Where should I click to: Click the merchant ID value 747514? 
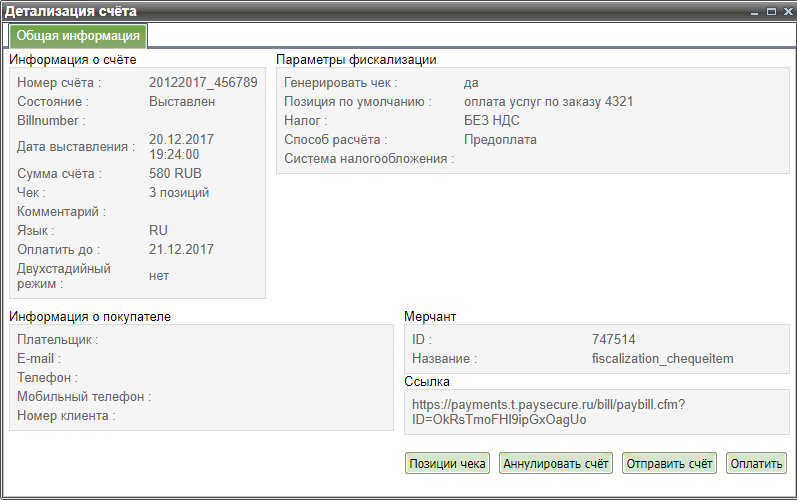pos(613,339)
